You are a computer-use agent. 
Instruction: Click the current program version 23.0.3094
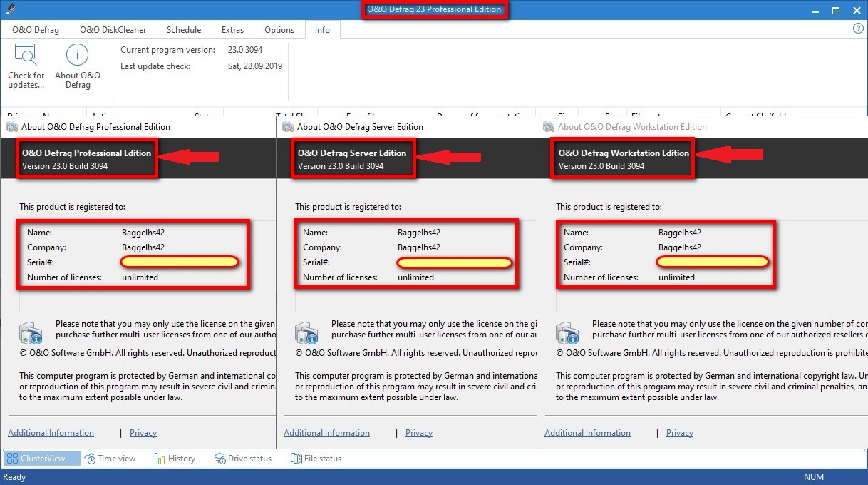pos(247,50)
